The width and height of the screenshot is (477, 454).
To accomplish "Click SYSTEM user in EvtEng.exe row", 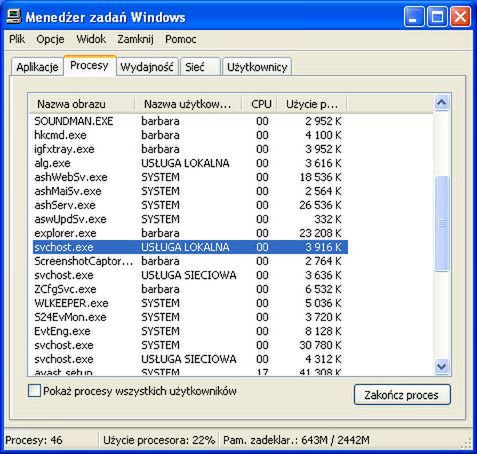I will pyautogui.click(x=160, y=331).
